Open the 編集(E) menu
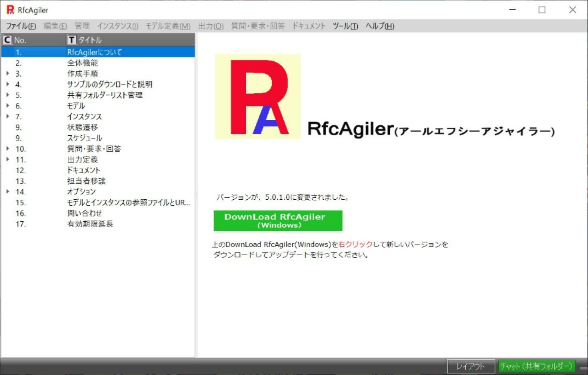Image resolution: width=588 pixels, height=375 pixels. 55,26
